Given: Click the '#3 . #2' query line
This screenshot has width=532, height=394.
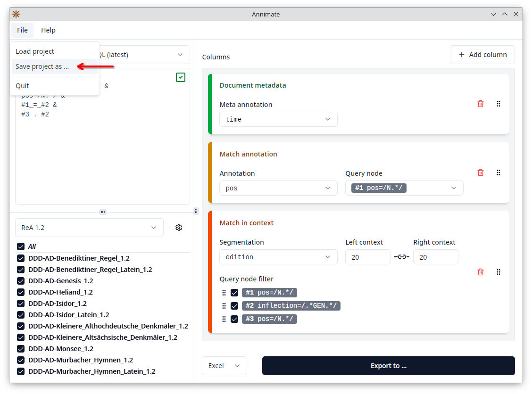Looking at the screenshot, I should (x=35, y=114).
